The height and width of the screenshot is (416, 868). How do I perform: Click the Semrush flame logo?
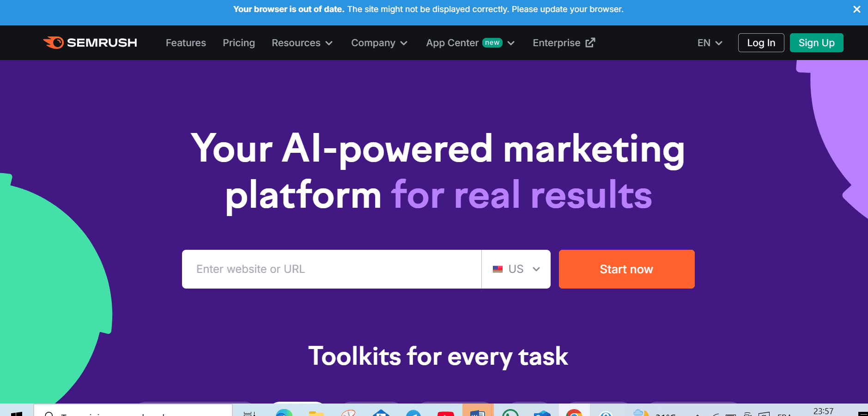click(54, 42)
